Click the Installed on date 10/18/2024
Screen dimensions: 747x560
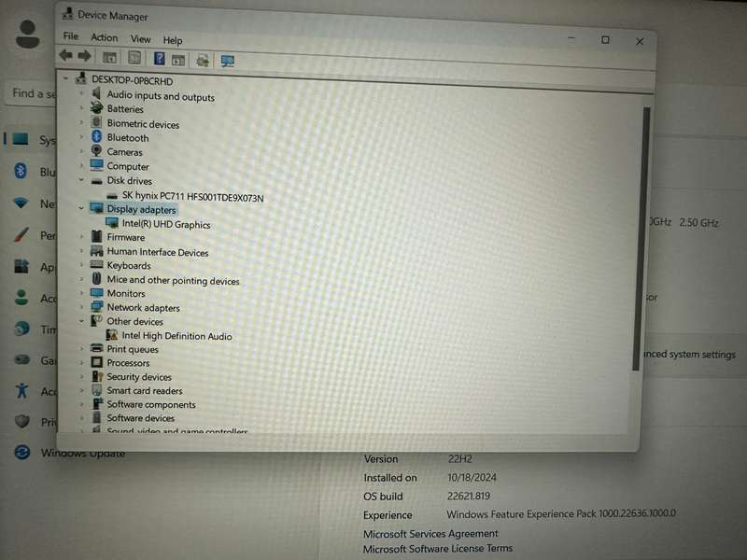click(472, 477)
